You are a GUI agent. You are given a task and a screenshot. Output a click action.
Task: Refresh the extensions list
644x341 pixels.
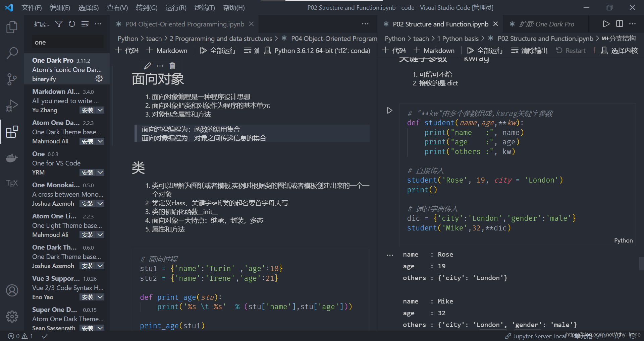(x=72, y=24)
